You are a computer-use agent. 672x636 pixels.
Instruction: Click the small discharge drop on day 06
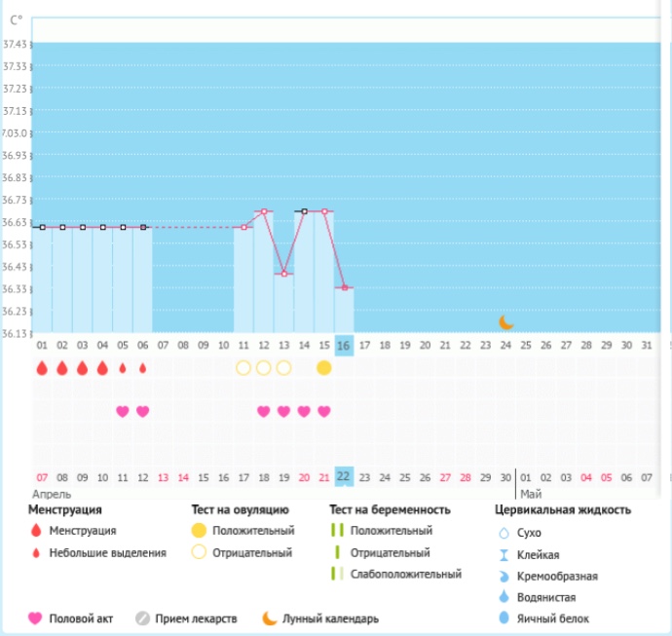[x=142, y=368]
